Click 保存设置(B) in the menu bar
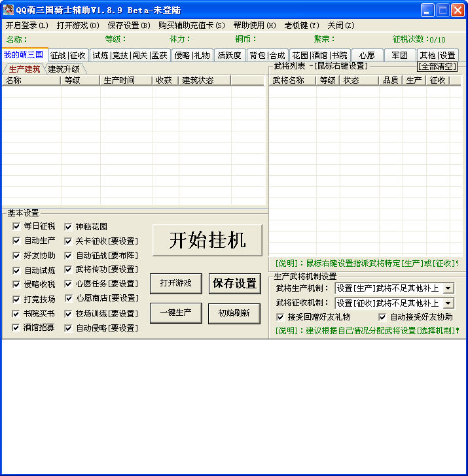468x476 pixels. point(129,25)
